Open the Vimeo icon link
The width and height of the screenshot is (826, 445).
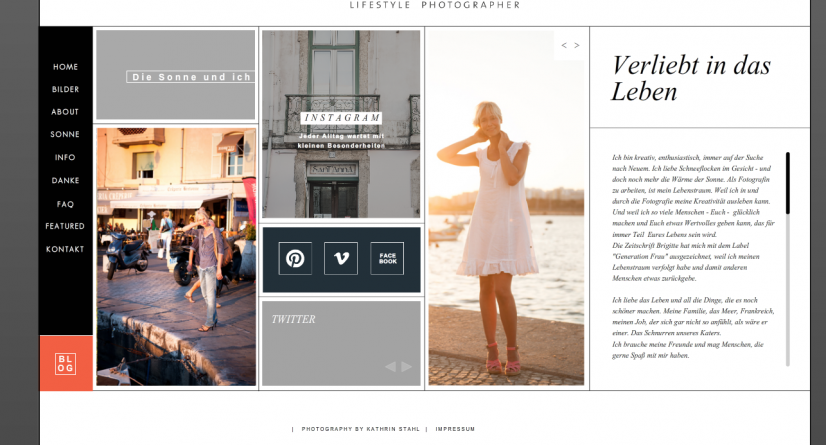(x=341, y=258)
